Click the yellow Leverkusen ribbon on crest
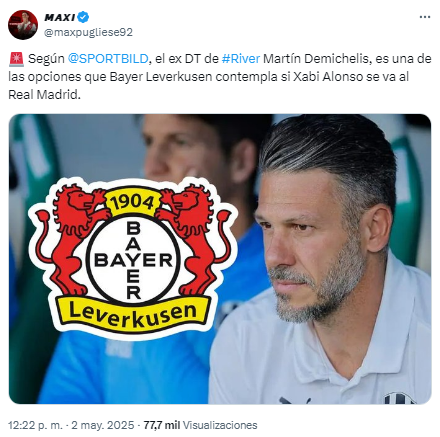The image size is (440, 437). click(x=133, y=314)
